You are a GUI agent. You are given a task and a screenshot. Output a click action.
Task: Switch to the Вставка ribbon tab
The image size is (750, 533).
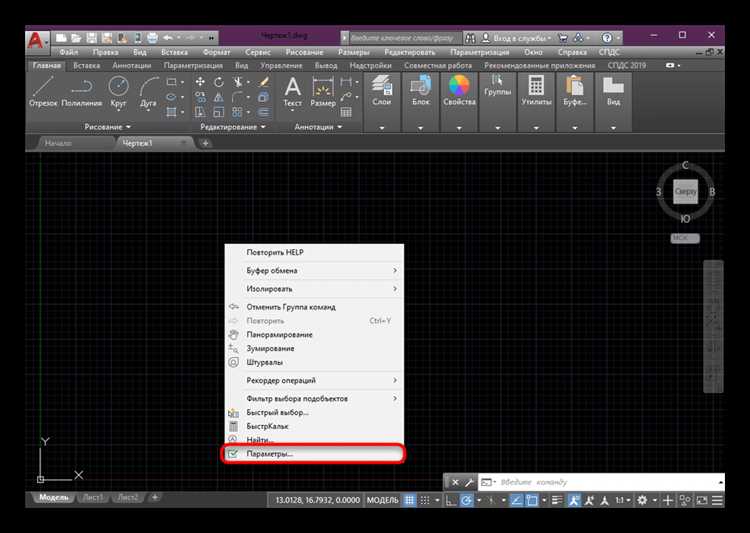click(x=86, y=66)
